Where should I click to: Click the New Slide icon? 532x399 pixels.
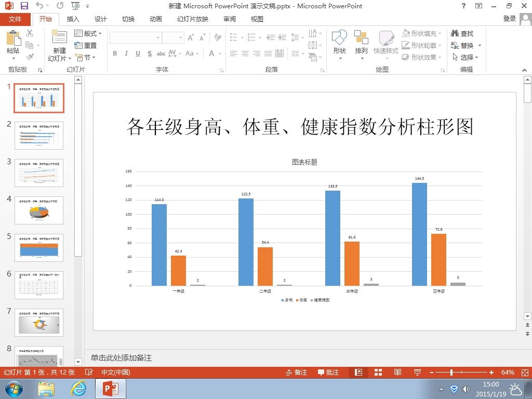pos(59,36)
